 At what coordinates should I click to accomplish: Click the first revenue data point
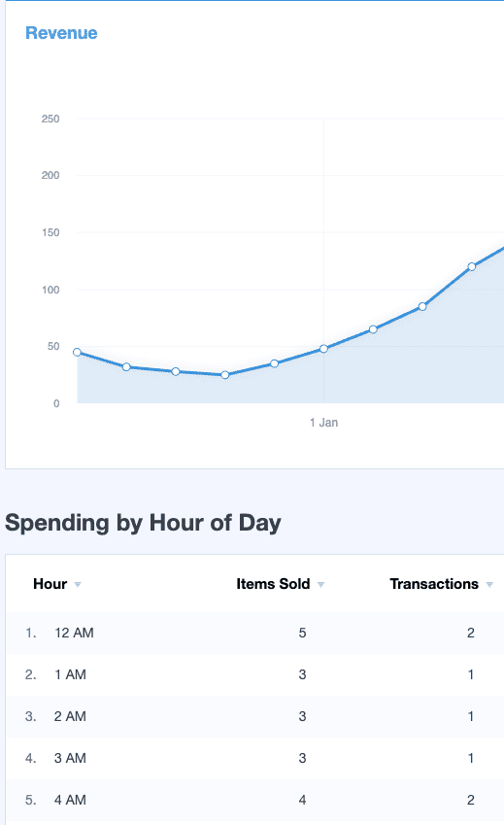click(x=78, y=352)
